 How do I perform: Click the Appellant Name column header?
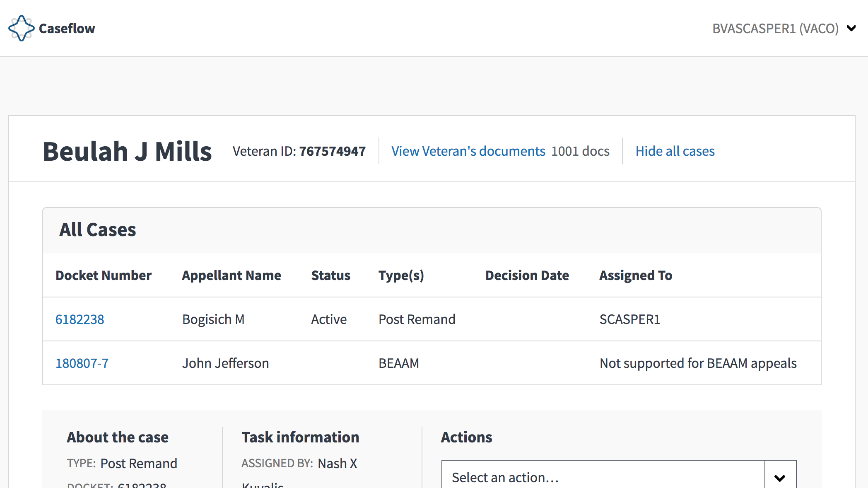coord(231,275)
